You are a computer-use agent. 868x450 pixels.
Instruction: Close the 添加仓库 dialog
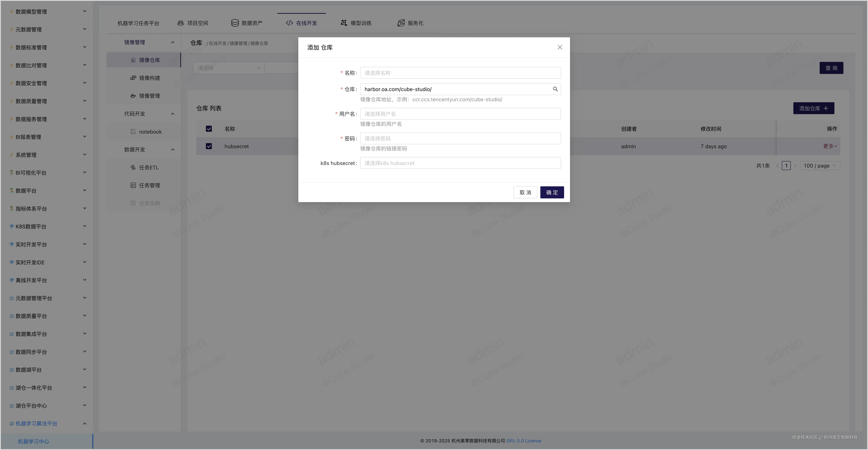point(560,47)
